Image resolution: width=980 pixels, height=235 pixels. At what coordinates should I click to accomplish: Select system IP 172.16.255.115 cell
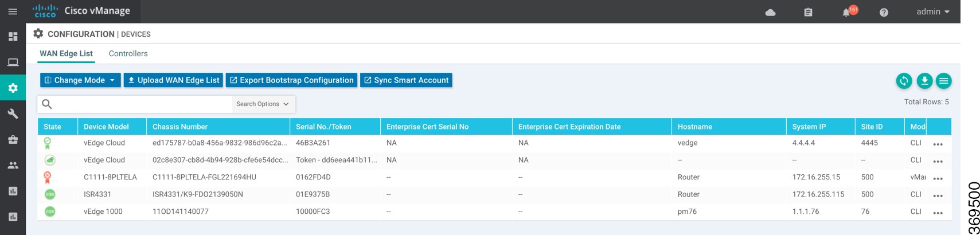point(818,194)
